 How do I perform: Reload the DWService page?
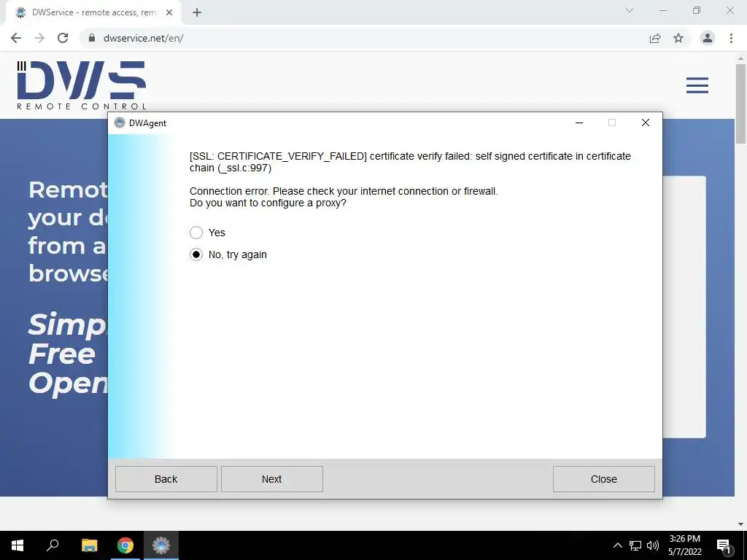63,38
